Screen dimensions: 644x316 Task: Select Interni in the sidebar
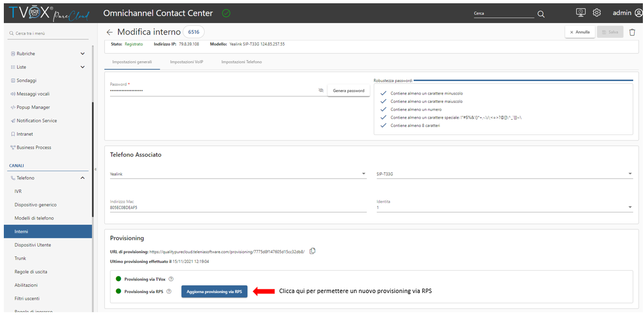48,231
